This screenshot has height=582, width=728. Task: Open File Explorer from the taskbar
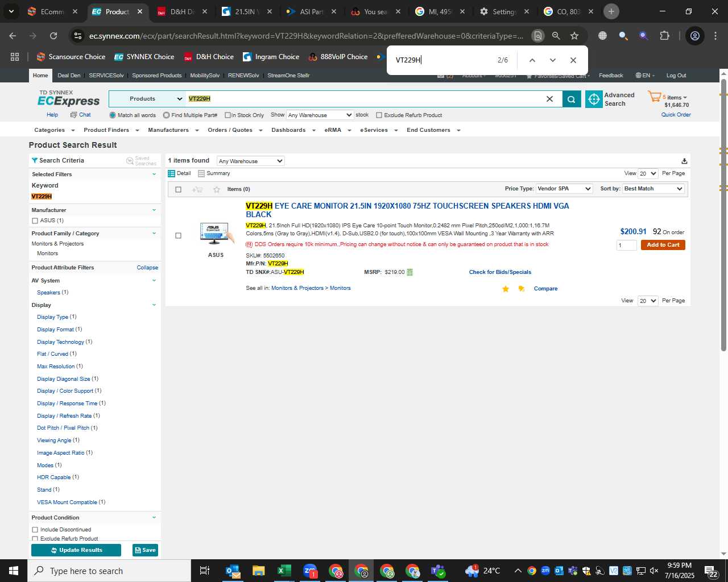pos(258,571)
